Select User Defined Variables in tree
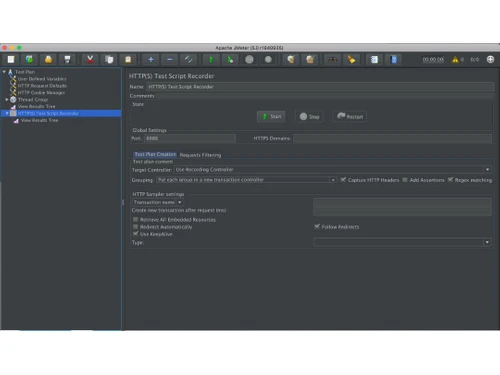This screenshot has height=375, width=500. click(x=42, y=79)
